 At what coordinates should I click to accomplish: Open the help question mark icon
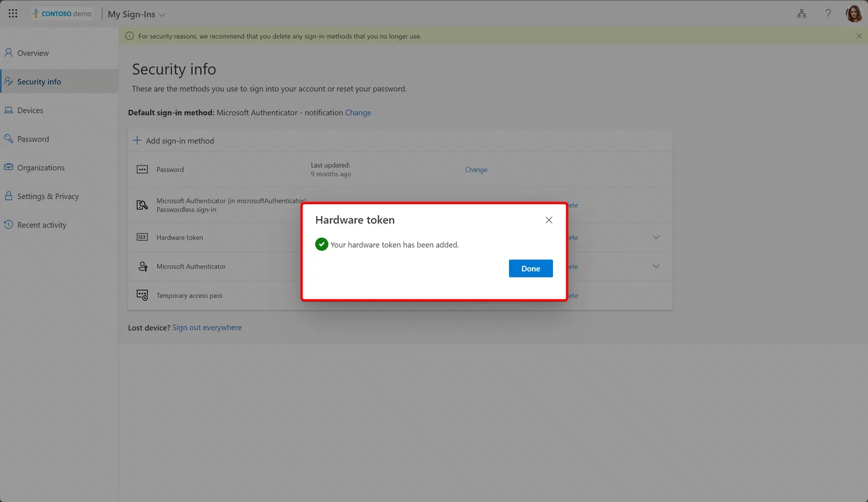(x=828, y=14)
